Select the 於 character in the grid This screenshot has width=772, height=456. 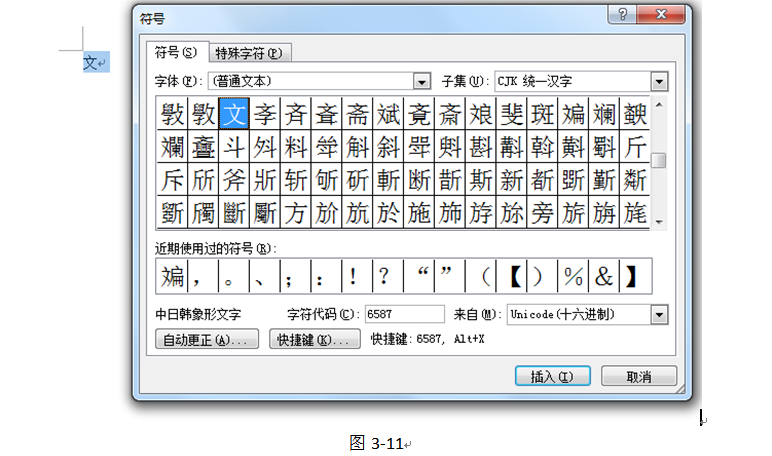pyautogui.click(x=388, y=213)
